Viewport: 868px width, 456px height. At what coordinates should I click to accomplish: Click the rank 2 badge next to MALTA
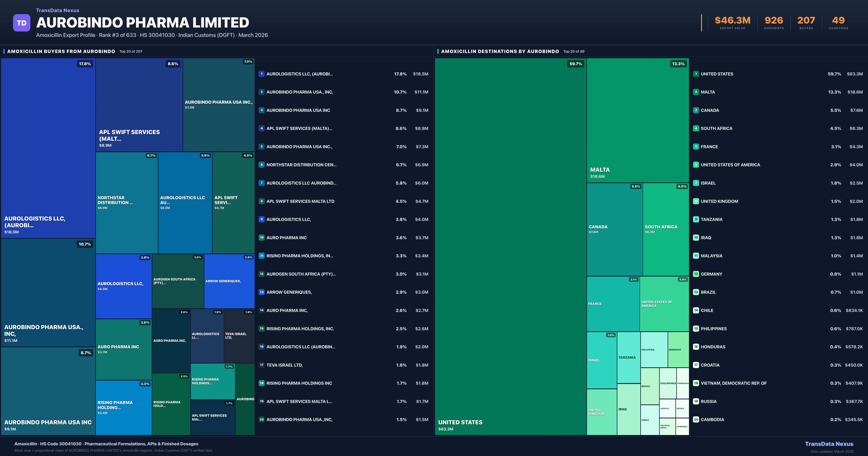[696, 92]
